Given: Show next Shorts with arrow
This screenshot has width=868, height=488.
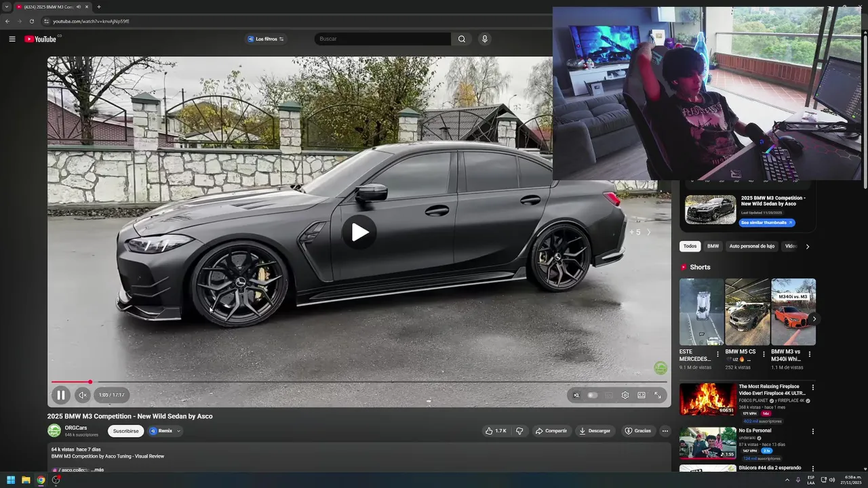Looking at the screenshot, I should (814, 319).
